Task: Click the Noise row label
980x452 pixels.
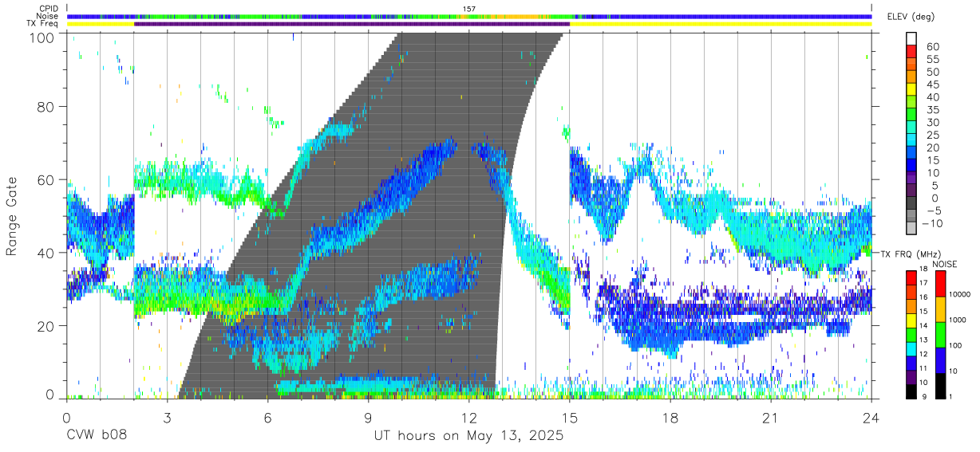Action: (46, 16)
